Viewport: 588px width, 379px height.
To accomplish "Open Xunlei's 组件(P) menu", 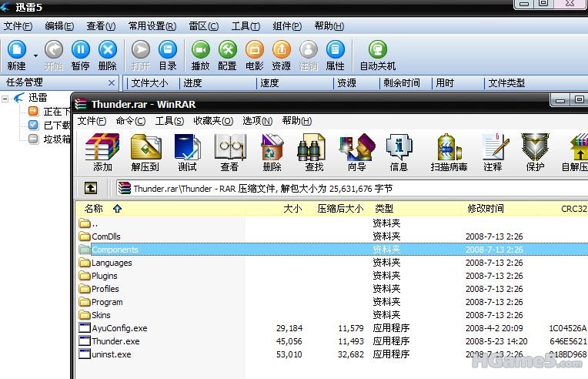I will (x=287, y=26).
